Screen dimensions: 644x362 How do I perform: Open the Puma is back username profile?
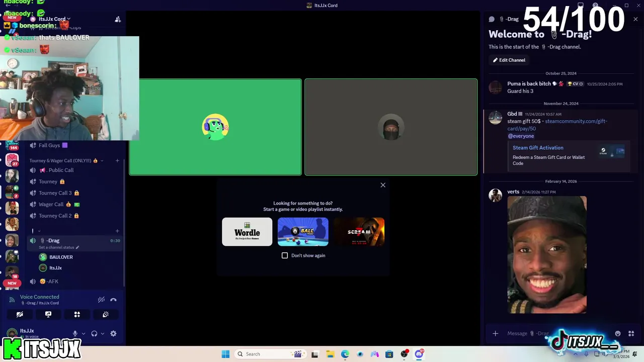(529, 84)
